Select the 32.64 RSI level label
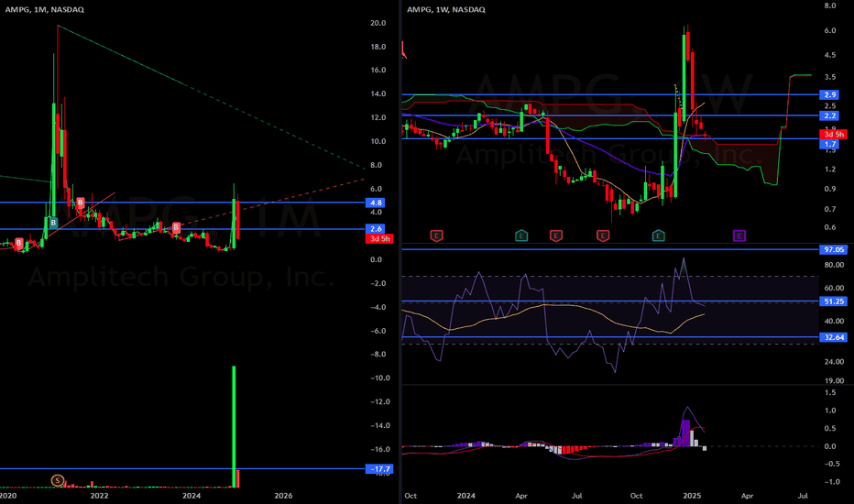Screen dimensions: 854x504 (833, 337)
